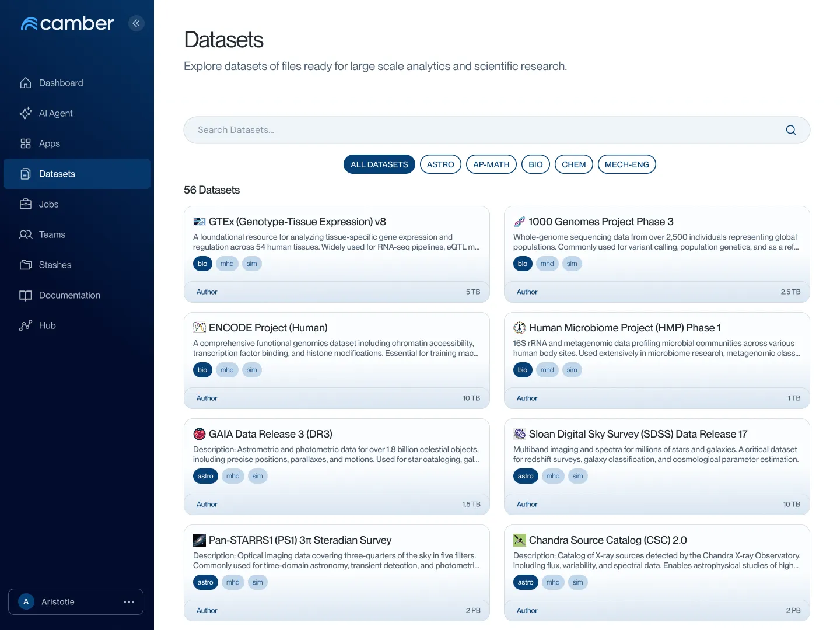Click the 10 TB size on ENCODE card
Viewport: 840px width, 630px height.
(471, 398)
